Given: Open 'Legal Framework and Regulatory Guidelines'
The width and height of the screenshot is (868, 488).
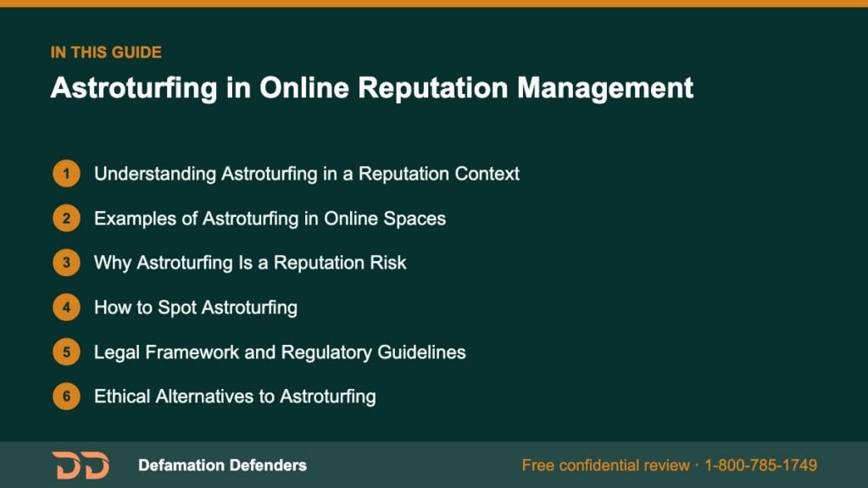Looking at the screenshot, I should pyautogui.click(x=280, y=352).
